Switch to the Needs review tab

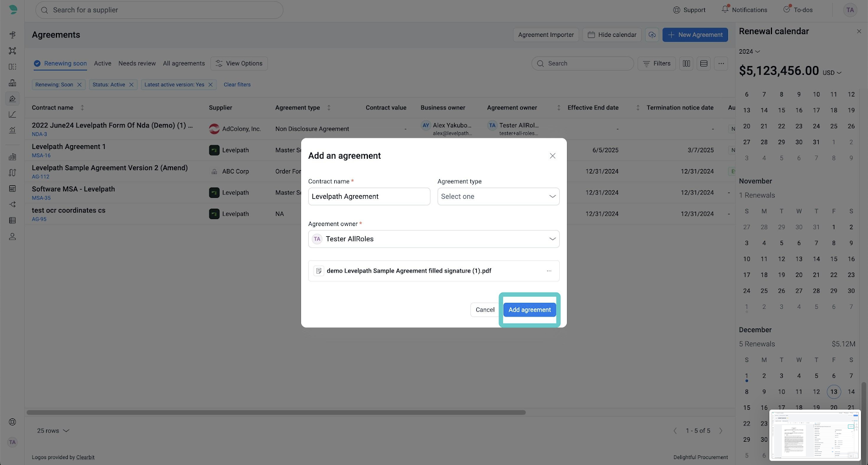137,63
